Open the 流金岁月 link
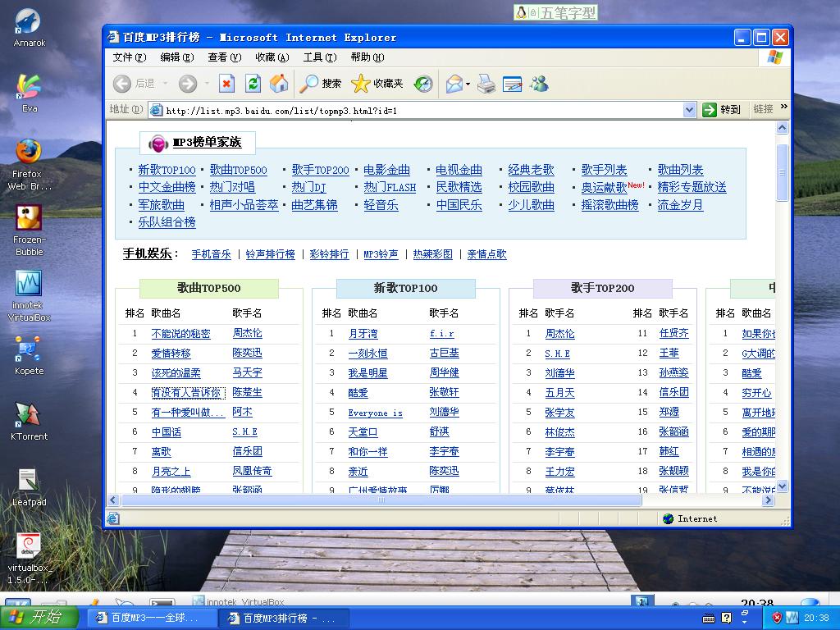The width and height of the screenshot is (840, 630). point(680,205)
